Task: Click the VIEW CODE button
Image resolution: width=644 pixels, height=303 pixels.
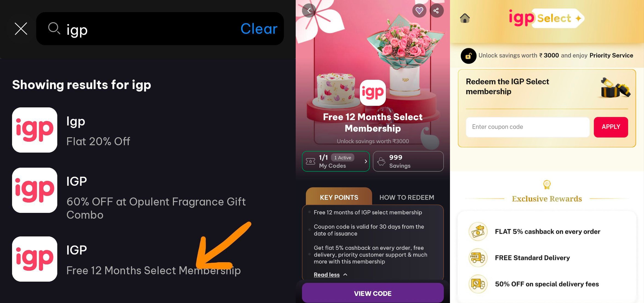Action: (x=373, y=293)
